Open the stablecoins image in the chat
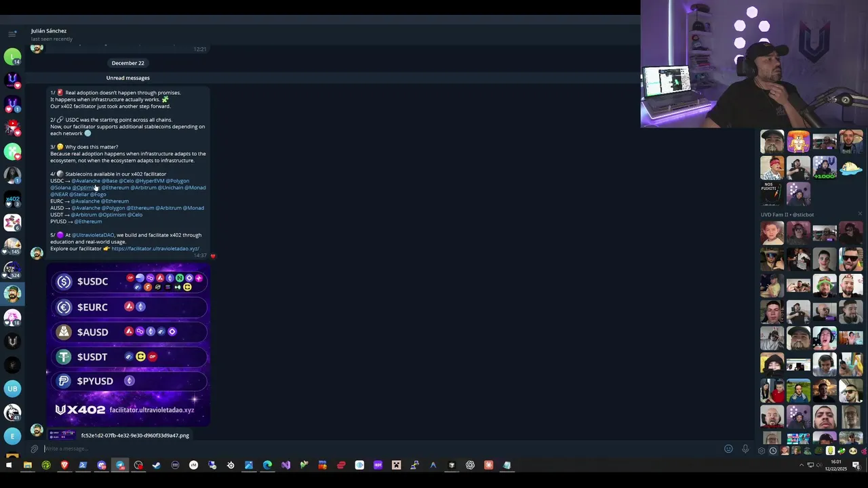The height and width of the screenshot is (488, 868). (128, 344)
